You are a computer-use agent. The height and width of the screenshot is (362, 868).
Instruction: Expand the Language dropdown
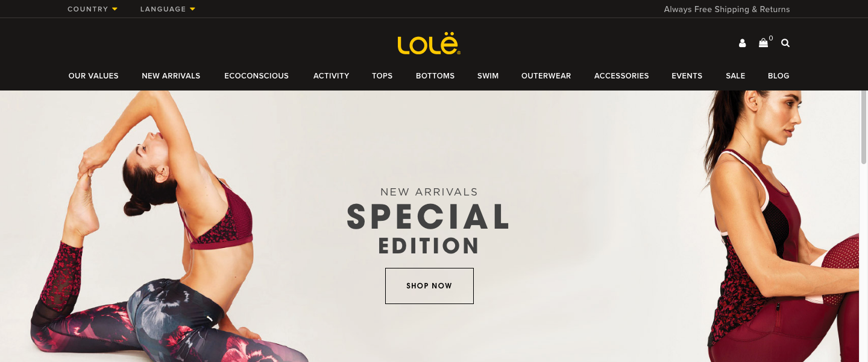(168, 9)
